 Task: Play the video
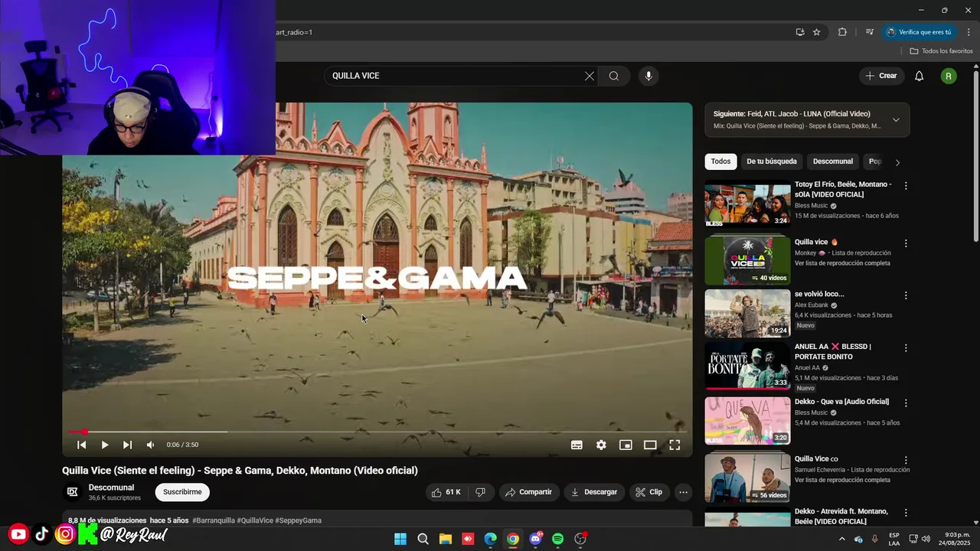click(105, 445)
